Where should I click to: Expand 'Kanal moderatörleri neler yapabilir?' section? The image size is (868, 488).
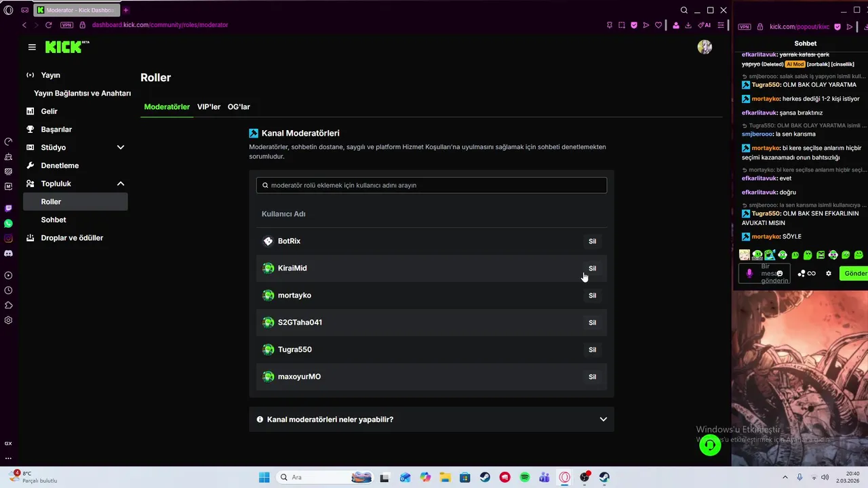pos(431,420)
